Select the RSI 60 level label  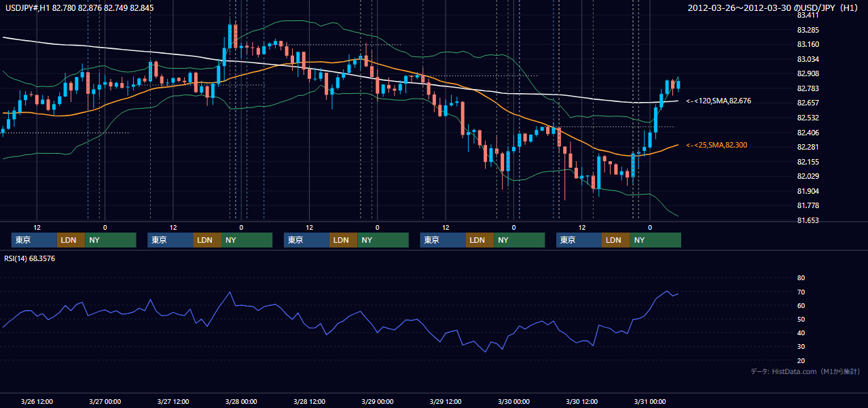801,305
